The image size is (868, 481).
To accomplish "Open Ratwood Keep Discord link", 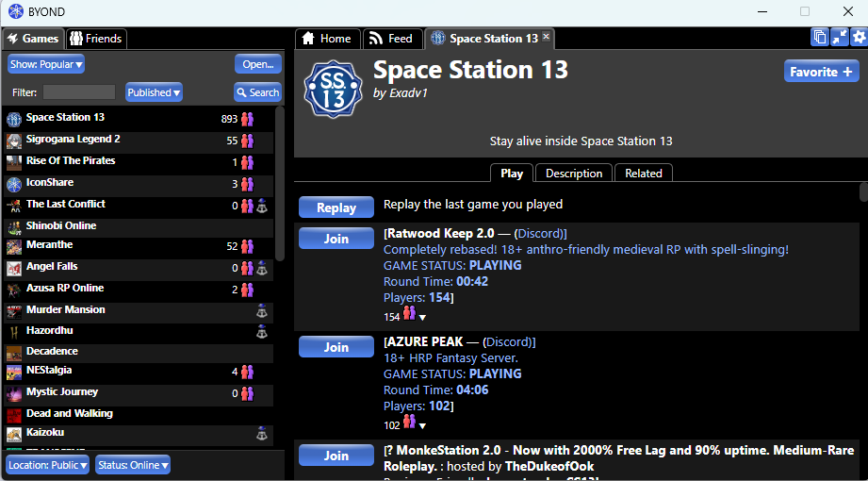I will tap(539, 233).
